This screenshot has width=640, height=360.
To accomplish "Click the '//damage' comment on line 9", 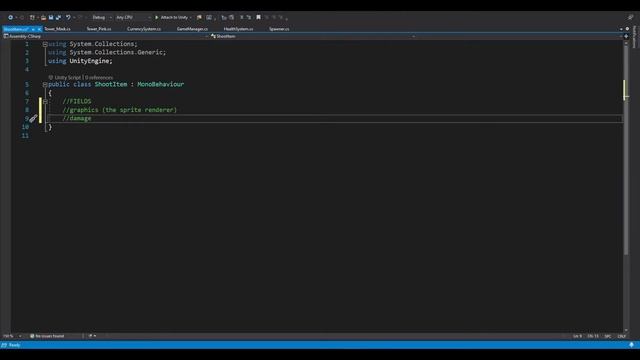I will [x=77, y=118].
